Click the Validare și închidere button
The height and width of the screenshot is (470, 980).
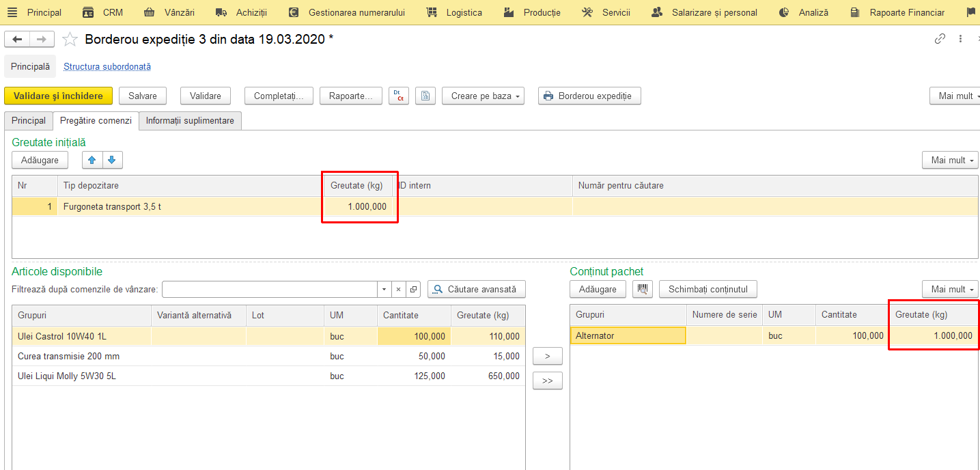click(x=58, y=96)
